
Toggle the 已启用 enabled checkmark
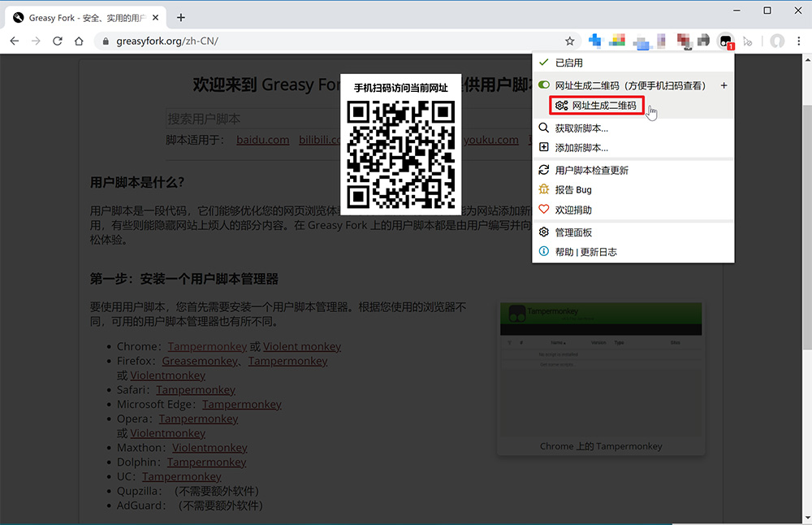pos(544,63)
